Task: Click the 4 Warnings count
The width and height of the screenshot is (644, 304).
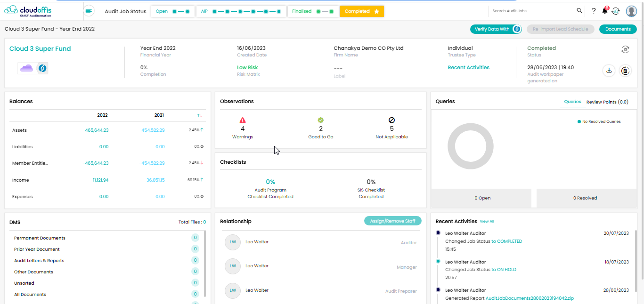Action: coord(243,128)
